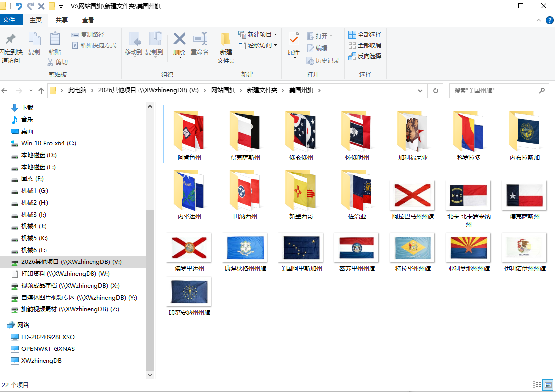This screenshot has width=556, height=392.
Task: Click 编辑 in the ribbon
Action: click(x=318, y=48)
